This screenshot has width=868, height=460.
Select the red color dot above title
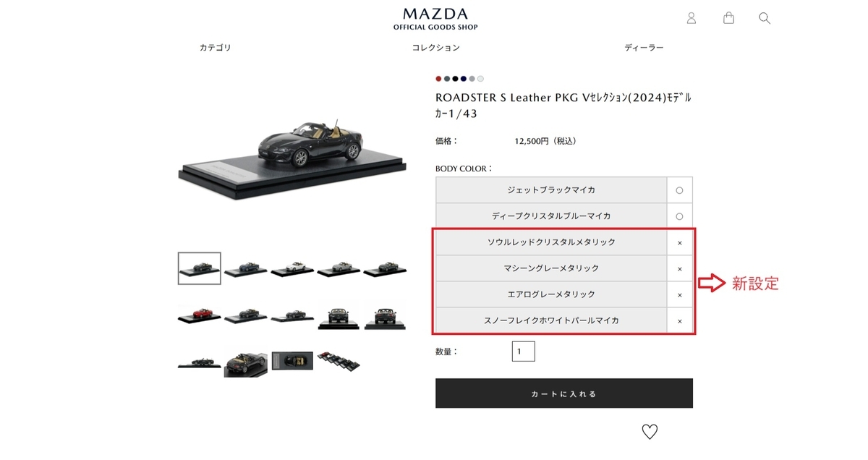[438, 78]
